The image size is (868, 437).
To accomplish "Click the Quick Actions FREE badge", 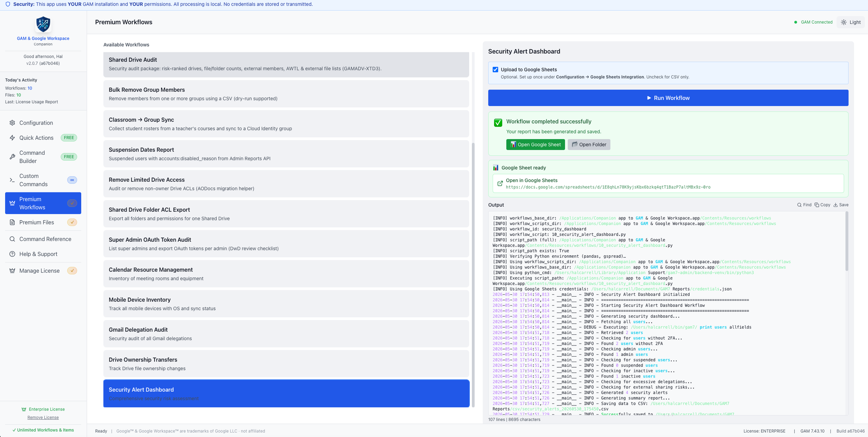I will coord(69,138).
